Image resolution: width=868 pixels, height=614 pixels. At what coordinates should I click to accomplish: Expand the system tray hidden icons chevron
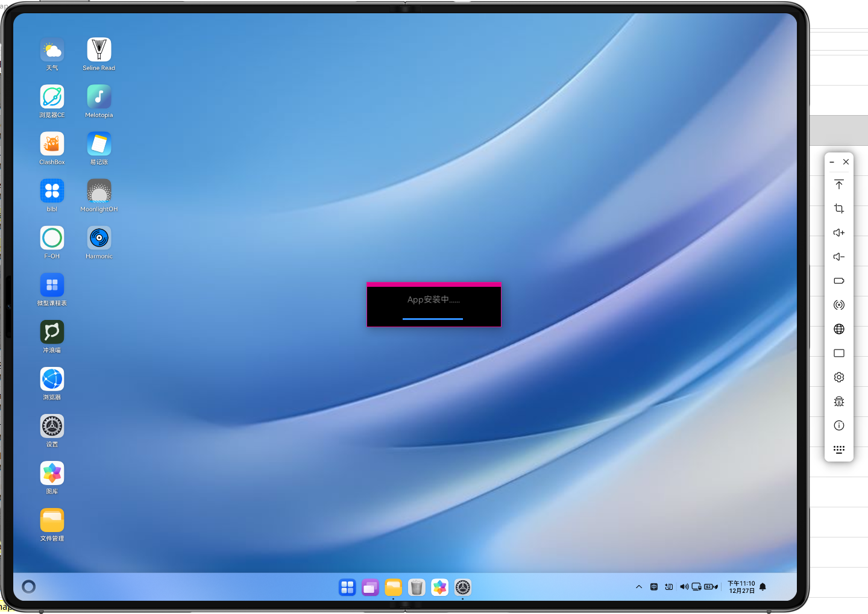click(x=639, y=587)
